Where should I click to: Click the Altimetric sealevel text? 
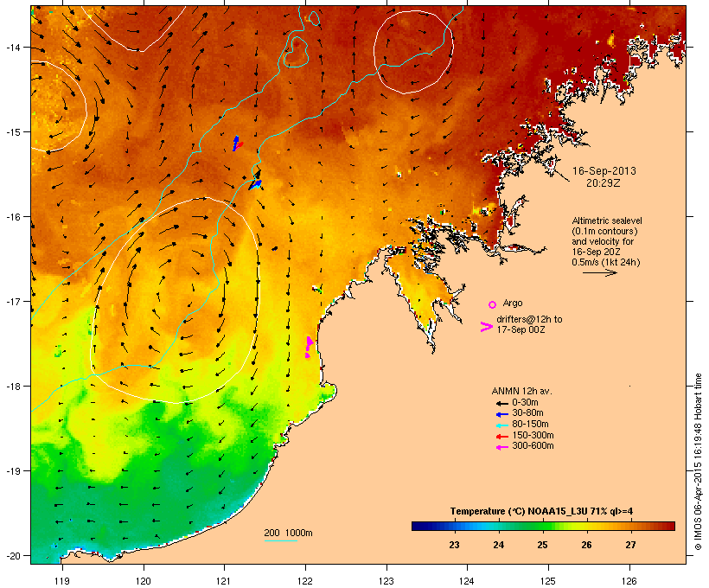(607, 220)
